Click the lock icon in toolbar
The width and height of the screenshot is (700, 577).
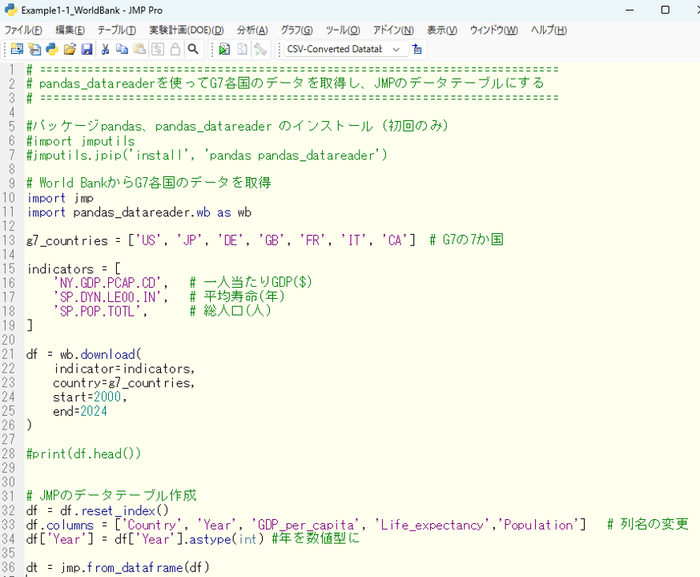point(175,49)
